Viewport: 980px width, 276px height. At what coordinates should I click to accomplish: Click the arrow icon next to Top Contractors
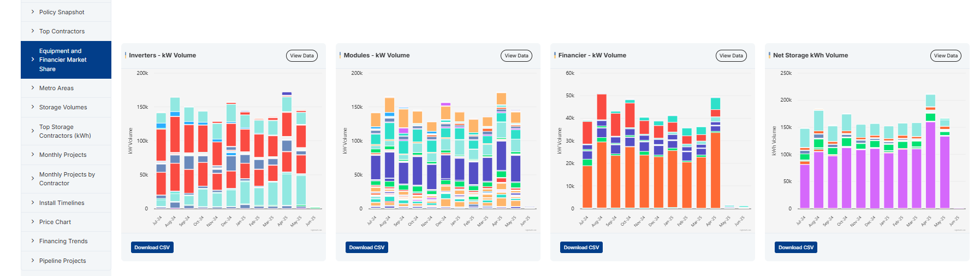click(33, 31)
